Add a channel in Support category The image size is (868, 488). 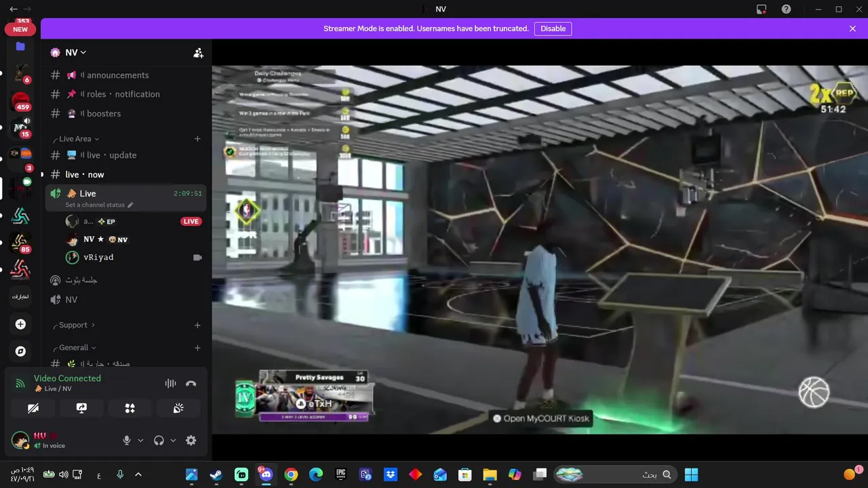(197, 325)
